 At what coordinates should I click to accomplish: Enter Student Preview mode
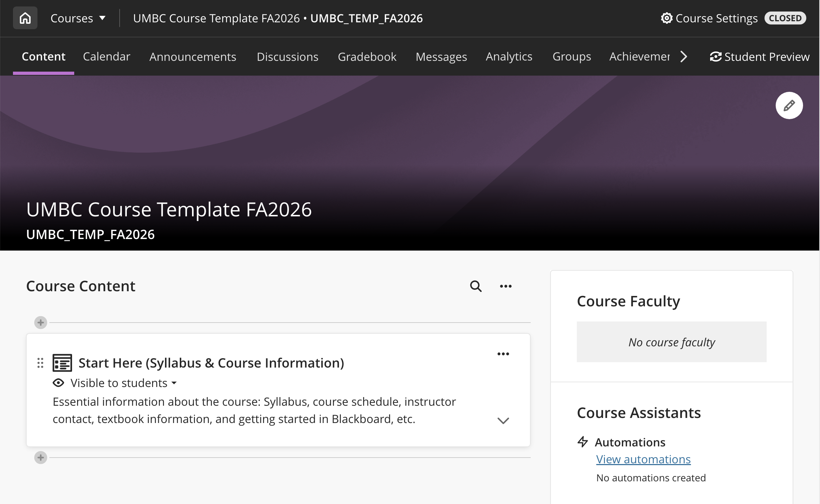[x=759, y=57]
